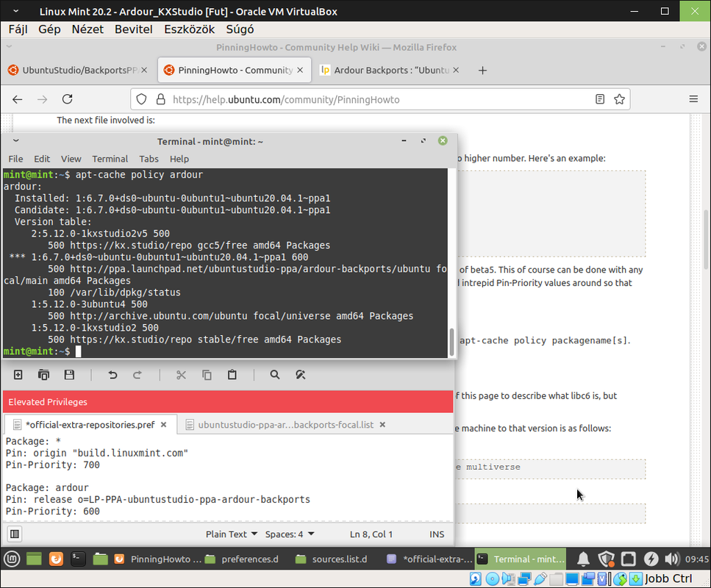Click the Firefox URL address bar
Image resolution: width=711 pixels, height=588 pixels.
pyautogui.click(x=381, y=99)
